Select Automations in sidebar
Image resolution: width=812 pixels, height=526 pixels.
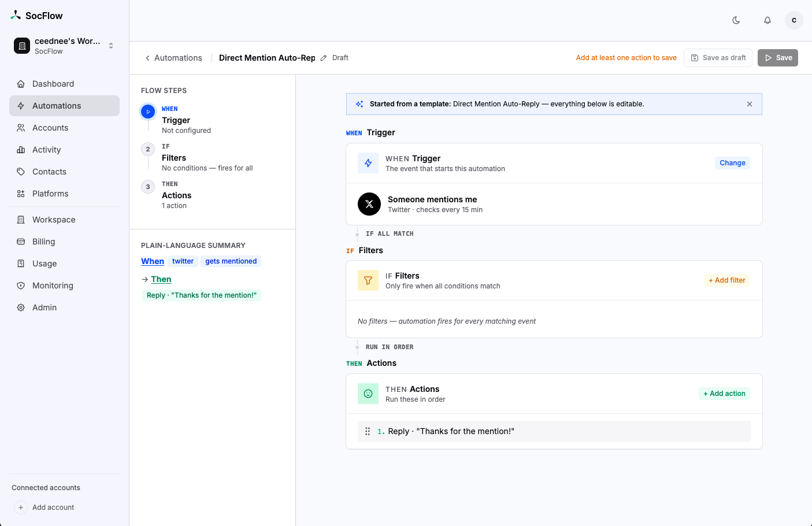64,106
